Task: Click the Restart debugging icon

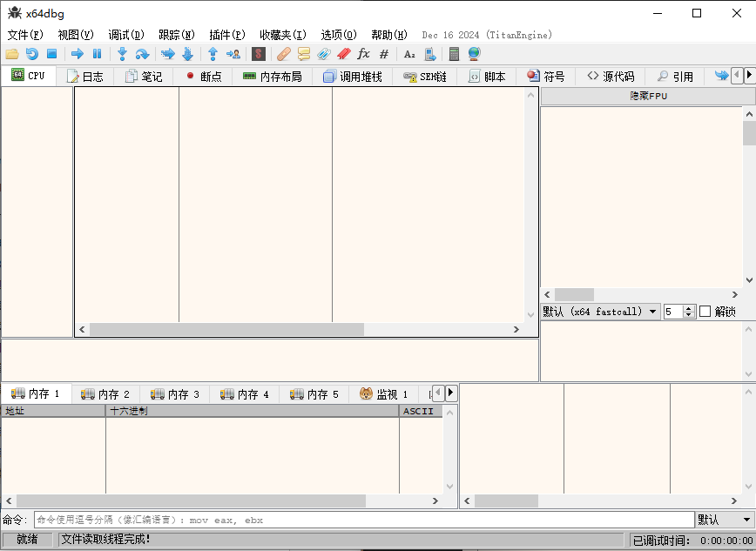Action: coord(32,54)
